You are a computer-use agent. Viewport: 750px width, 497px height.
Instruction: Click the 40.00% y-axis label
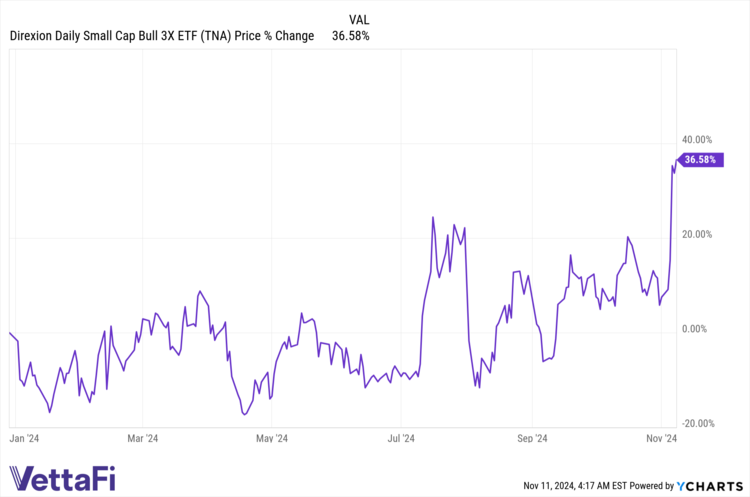(x=696, y=139)
